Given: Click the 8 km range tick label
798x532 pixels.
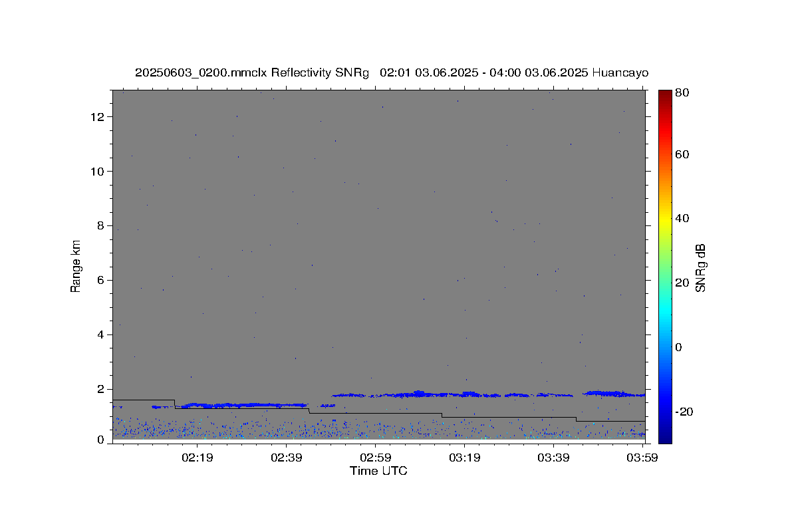Looking at the screenshot, I should coord(101,225).
